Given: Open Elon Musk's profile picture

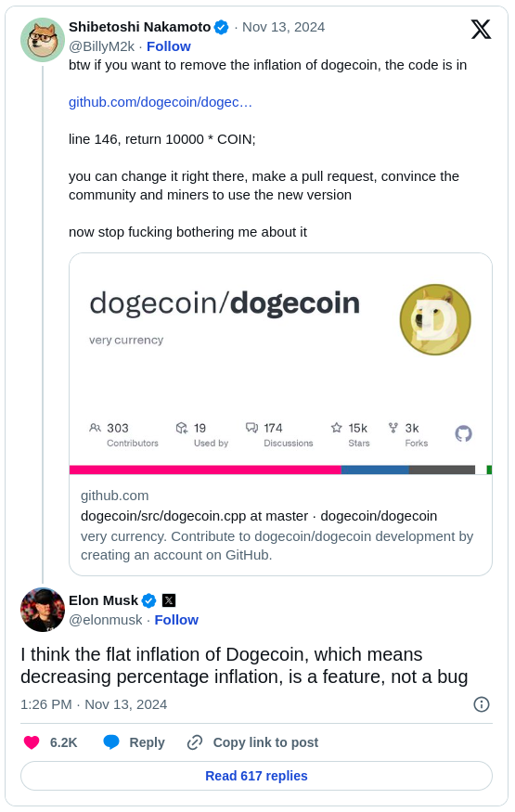Looking at the screenshot, I should coord(43,610).
